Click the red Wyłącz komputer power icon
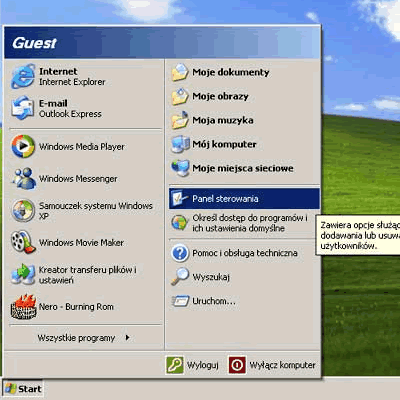Screen dimensions: 400x400 point(237,365)
